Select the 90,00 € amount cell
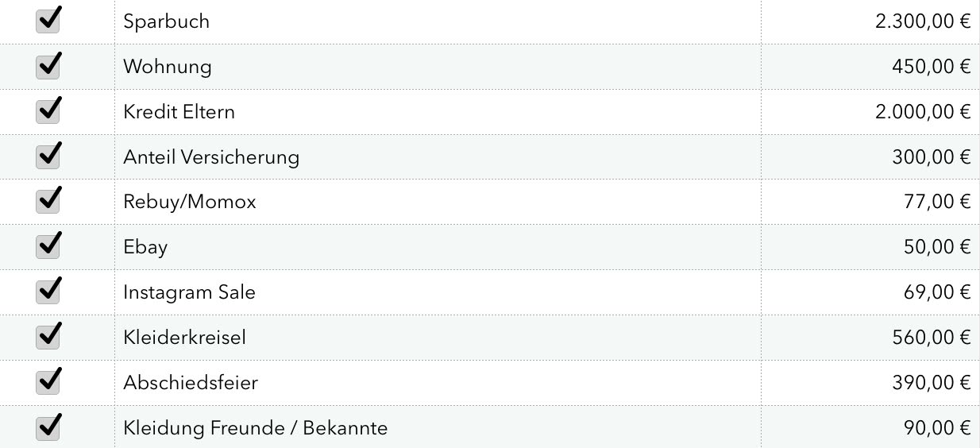Screen dimensions: 980x448 pos(870,427)
